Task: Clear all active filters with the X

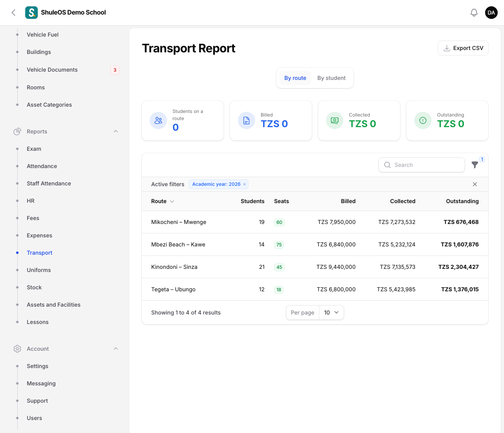Action: (x=475, y=184)
